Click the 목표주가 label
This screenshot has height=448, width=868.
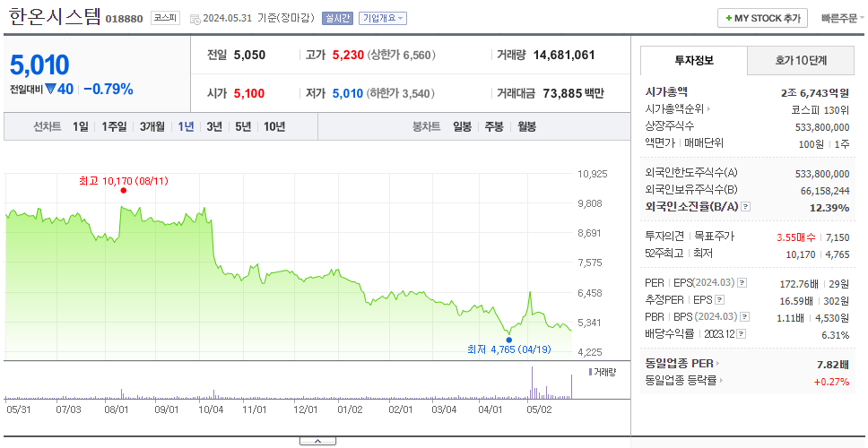(x=715, y=237)
